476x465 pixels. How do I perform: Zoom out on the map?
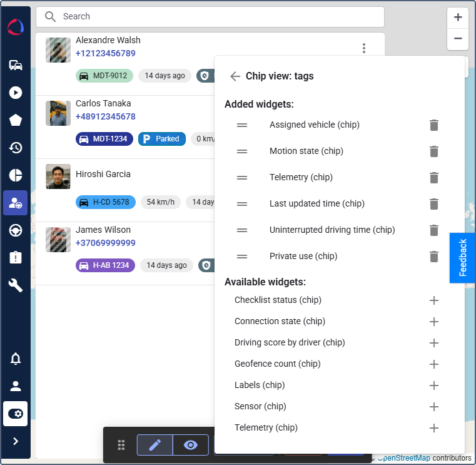pos(458,39)
